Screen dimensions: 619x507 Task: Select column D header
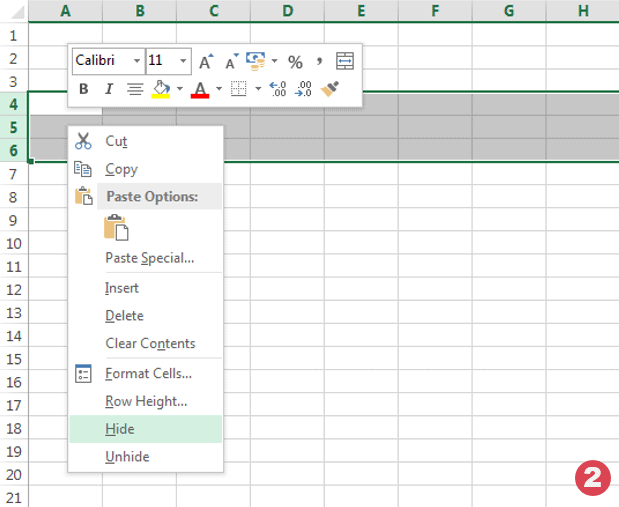[x=287, y=11]
